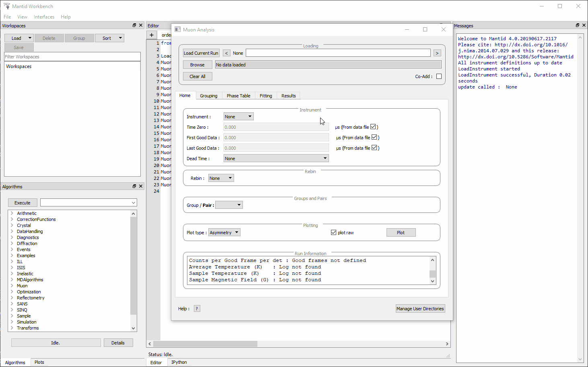The image size is (588, 367).
Task: Open the Interfaces menu
Action: click(44, 16)
